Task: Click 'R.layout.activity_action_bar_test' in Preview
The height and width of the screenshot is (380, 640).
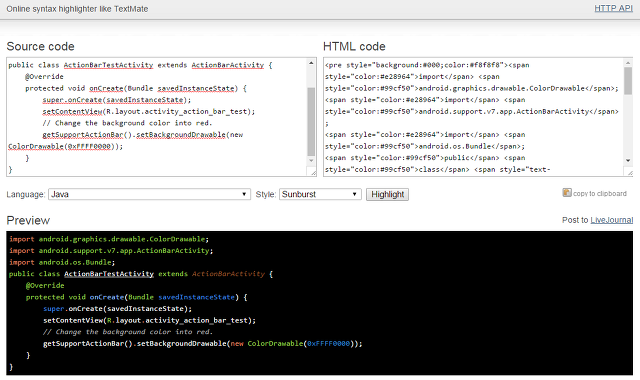Action: tap(177, 321)
